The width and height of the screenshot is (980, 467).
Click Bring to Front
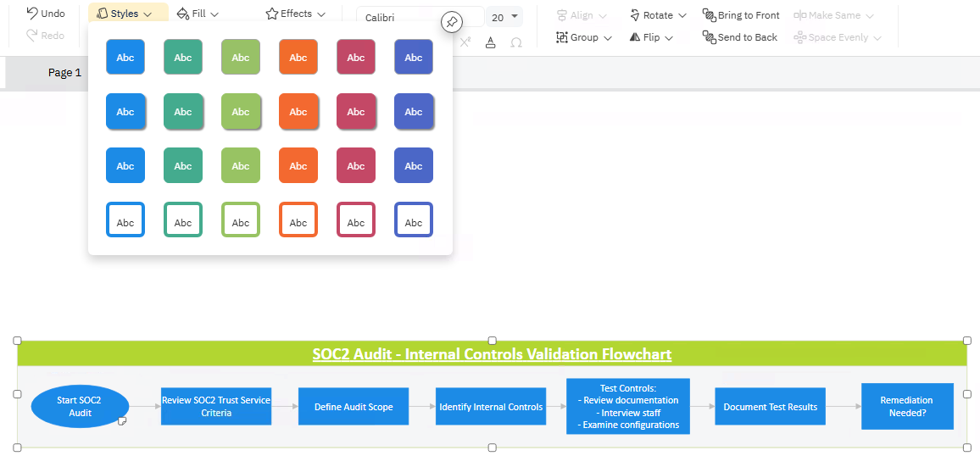(741, 15)
